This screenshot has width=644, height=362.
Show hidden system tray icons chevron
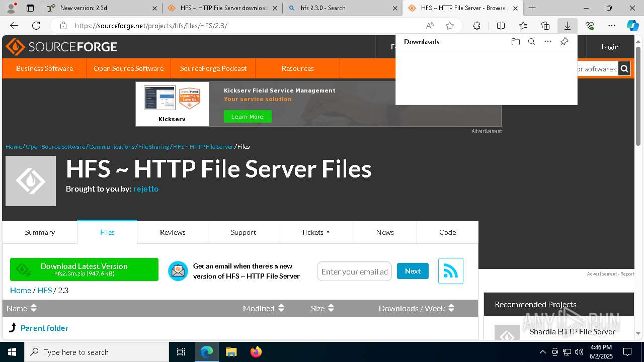(542, 352)
